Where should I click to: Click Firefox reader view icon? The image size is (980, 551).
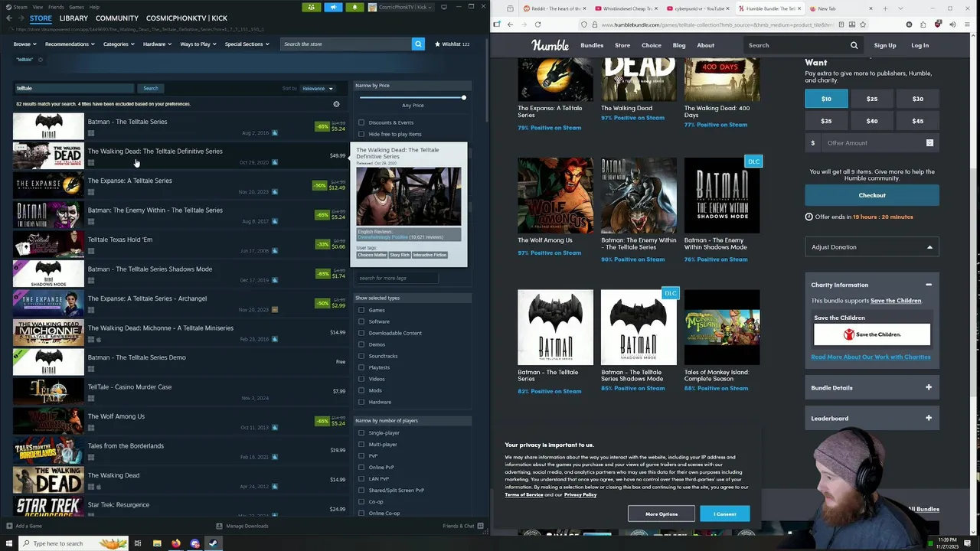[x=841, y=24]
